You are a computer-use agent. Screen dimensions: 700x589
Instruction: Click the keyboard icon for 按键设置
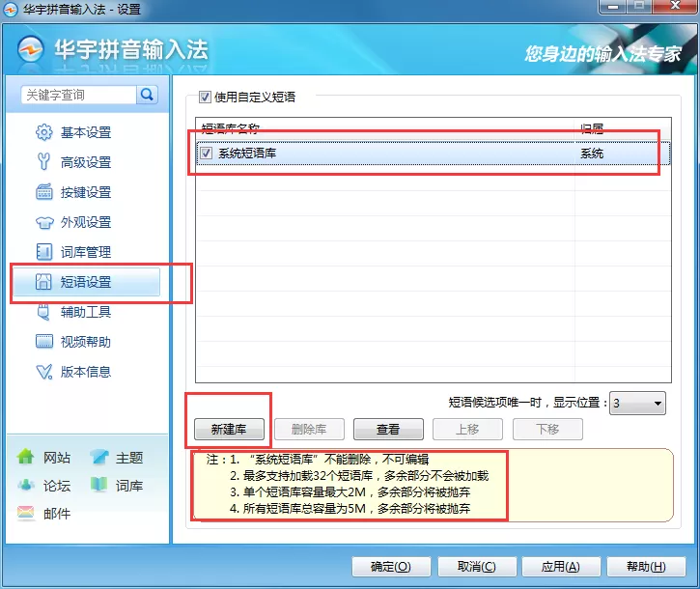(x=43, y=192)
